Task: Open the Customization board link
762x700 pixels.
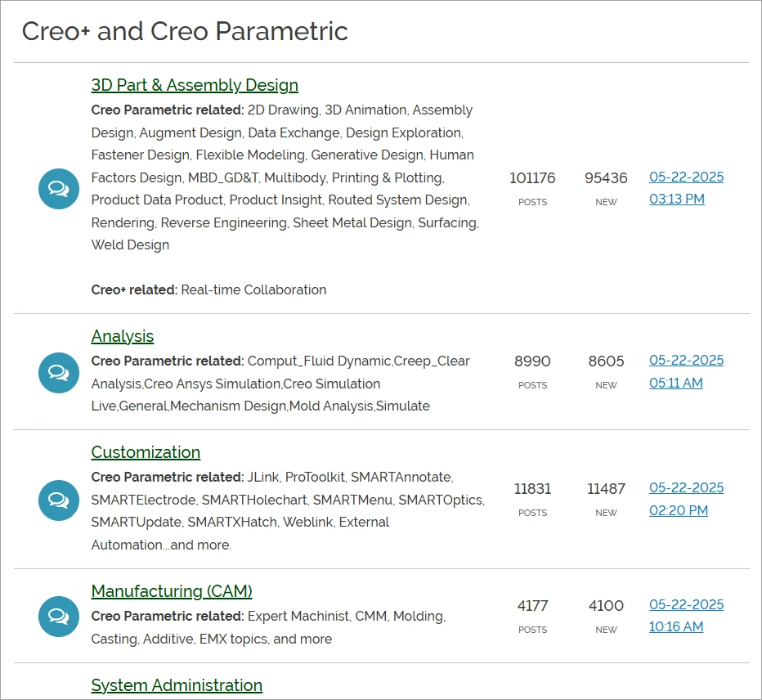Action: click(146, 452)
